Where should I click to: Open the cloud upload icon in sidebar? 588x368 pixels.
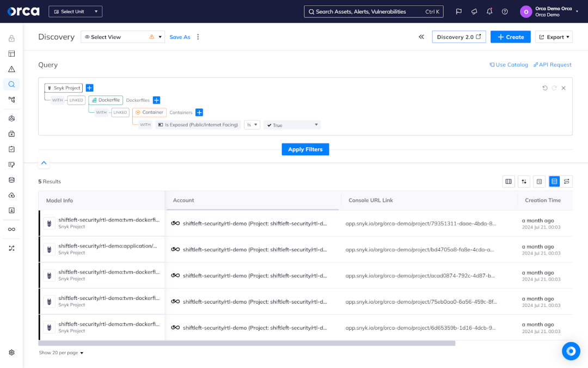11,195
